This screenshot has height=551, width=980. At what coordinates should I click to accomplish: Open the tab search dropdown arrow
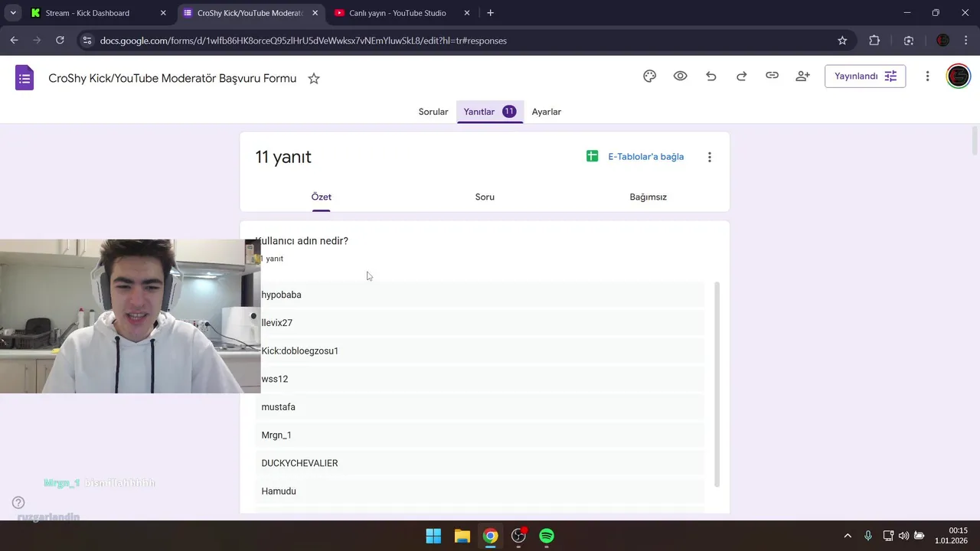(13, 13)
